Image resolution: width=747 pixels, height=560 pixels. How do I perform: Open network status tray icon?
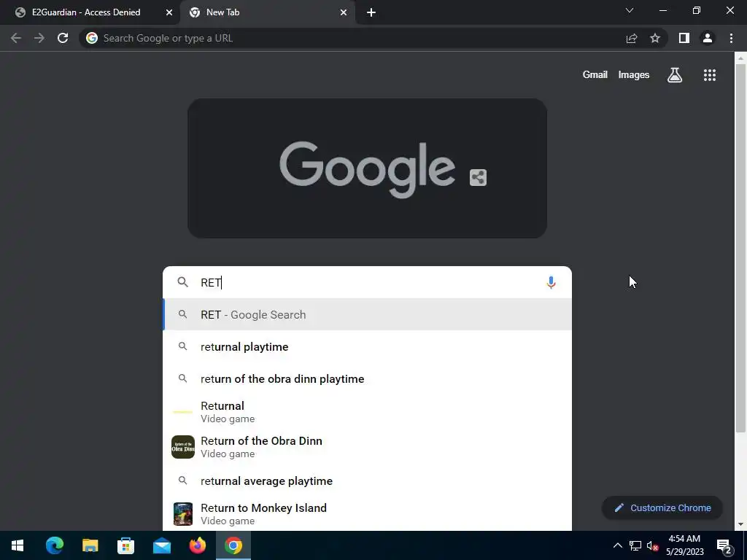click(x=635, y=545)
